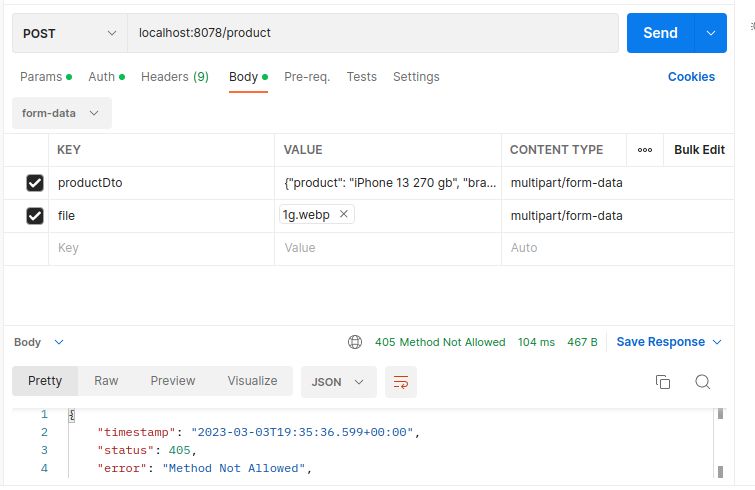This screenshot has height=490, width=755.
Task: Open response search magnifier icon
Action: coord(703,382)
